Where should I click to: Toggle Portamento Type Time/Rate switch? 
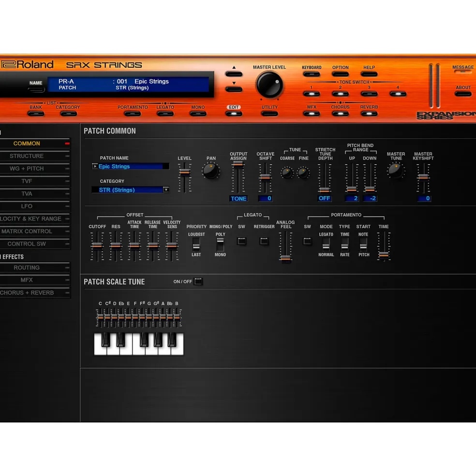tap(344, 244)
